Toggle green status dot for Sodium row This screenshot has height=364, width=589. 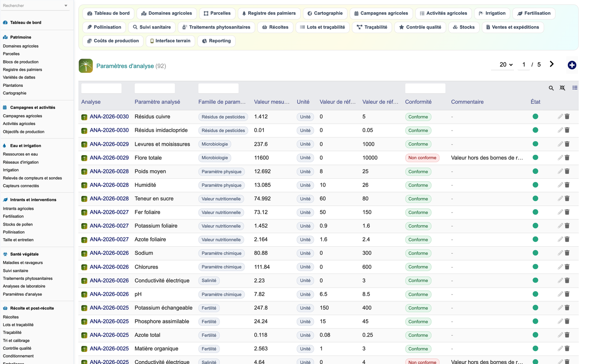pyautogui.click(x=535, y=253)
